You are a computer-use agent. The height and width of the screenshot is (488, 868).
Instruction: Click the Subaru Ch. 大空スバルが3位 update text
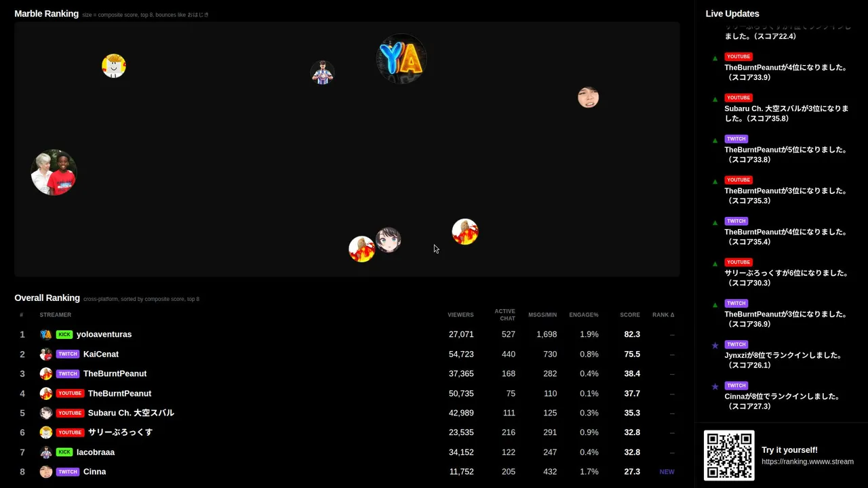(787, 113)
